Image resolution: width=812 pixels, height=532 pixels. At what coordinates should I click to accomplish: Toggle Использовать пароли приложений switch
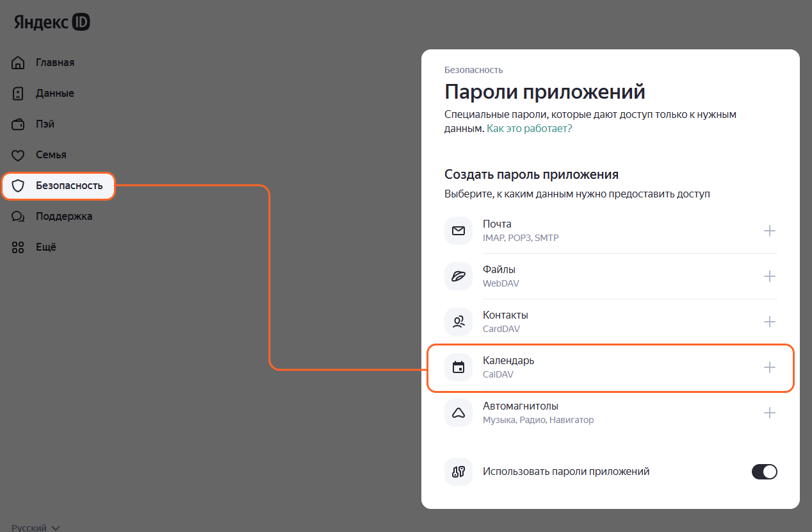tap(765, 472)
